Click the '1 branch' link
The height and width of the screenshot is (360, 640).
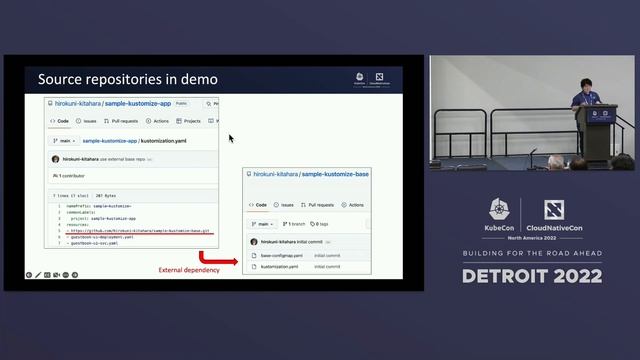tap(294, 224)
